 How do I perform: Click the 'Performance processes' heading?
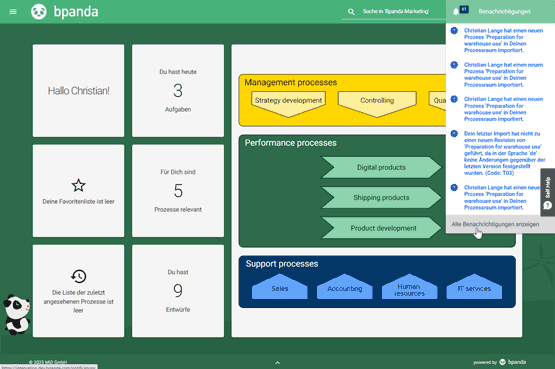(x=291, y=143)
